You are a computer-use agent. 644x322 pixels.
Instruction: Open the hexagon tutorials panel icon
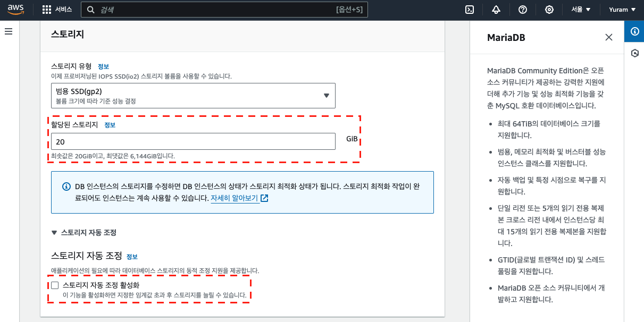coord(634,53)
